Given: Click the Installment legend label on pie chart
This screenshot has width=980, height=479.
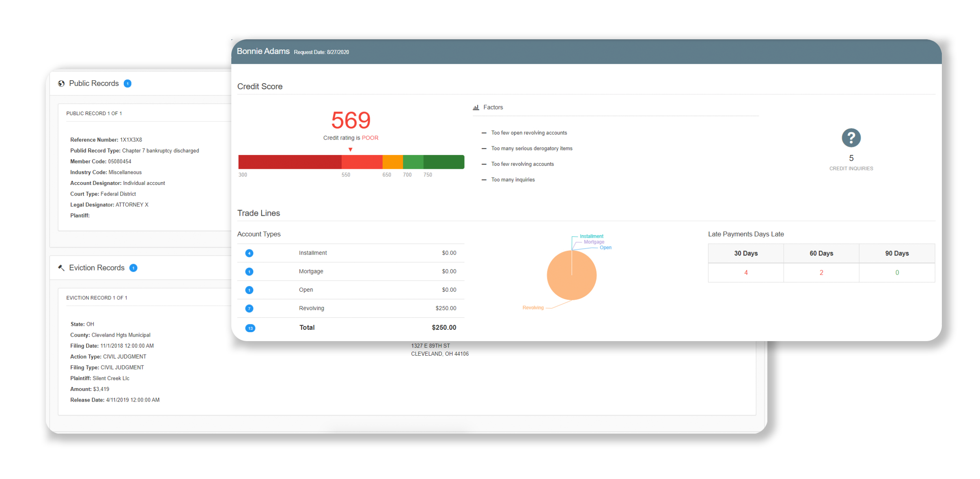Looking at the screenshot, I should (591, 236).
